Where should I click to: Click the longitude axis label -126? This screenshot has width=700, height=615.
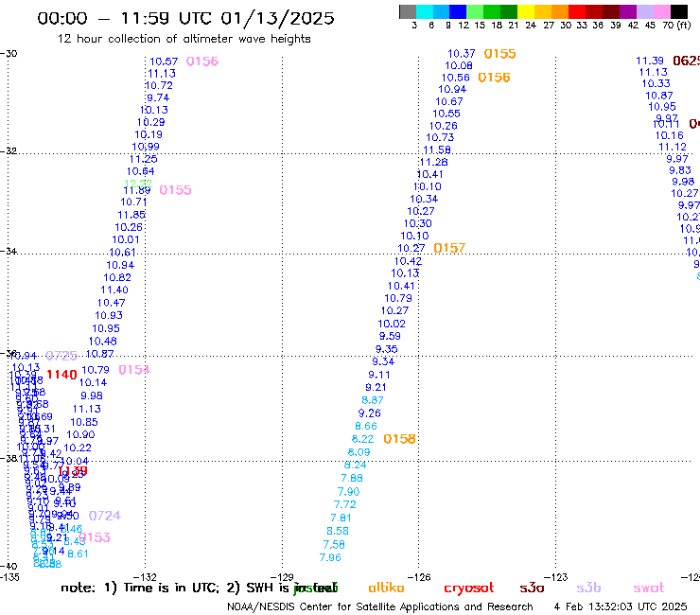419,577
